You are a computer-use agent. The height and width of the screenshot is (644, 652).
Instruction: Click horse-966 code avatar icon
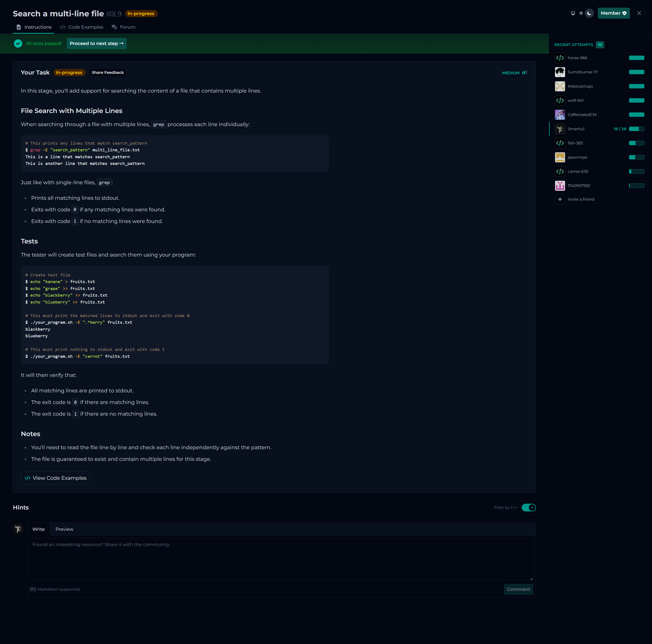click(560, 58)
